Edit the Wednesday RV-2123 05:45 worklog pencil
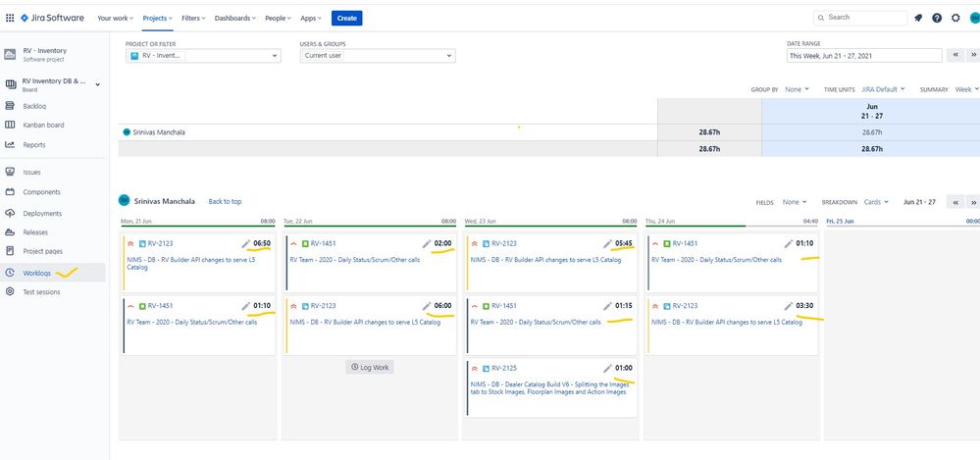This screenshot has width=980, height=460. (607, 243)
